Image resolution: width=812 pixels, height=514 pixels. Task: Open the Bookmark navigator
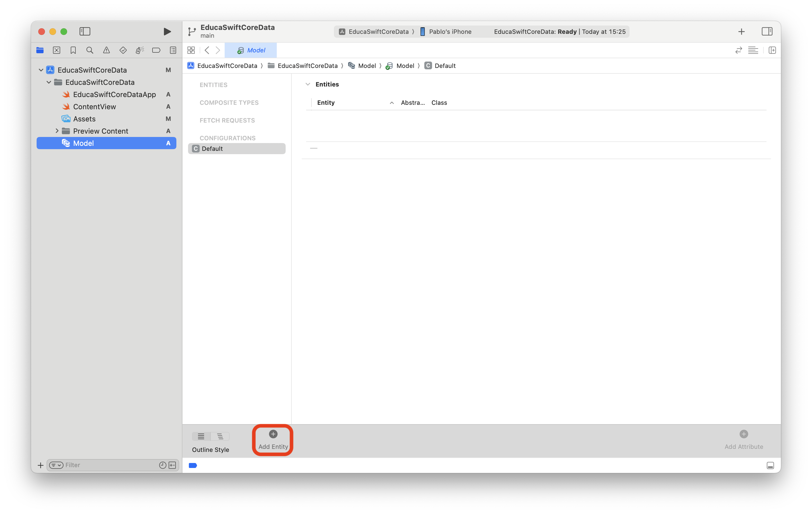pyautogui.click(x=73, y=50)
